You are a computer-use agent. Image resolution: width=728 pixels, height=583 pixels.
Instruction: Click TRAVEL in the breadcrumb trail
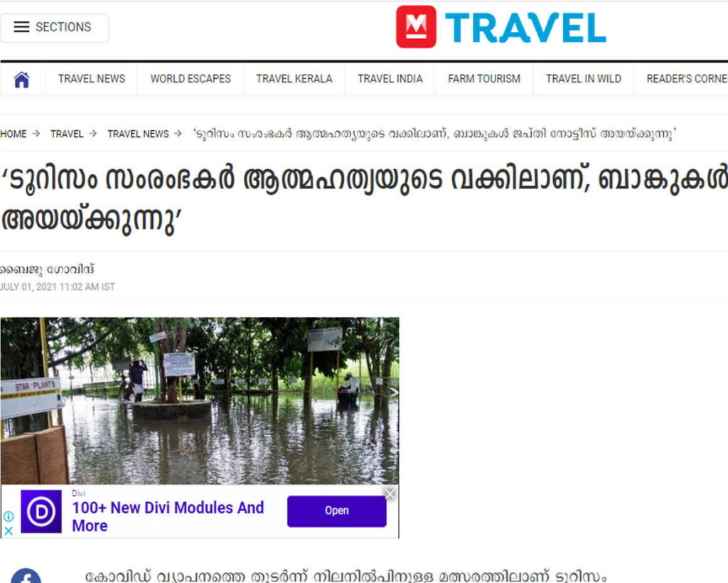point(67,134)
